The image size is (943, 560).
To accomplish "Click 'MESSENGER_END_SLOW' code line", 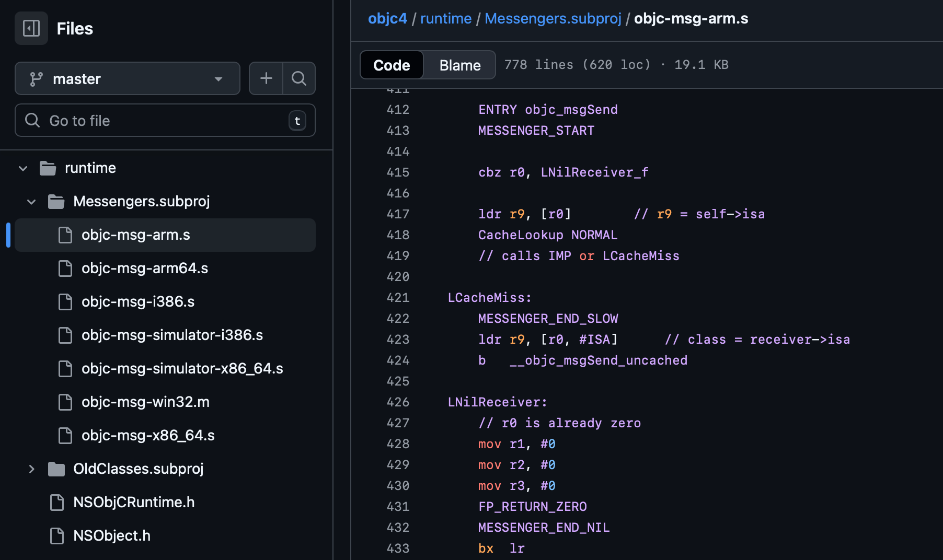I will tap(548, 319).
